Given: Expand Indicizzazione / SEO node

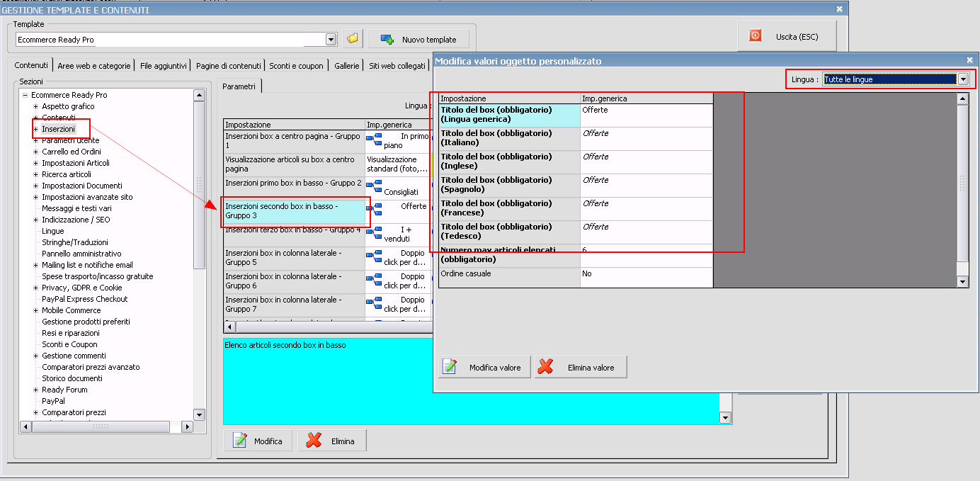Looking at the screenshot, I should (x=35, y=220).
